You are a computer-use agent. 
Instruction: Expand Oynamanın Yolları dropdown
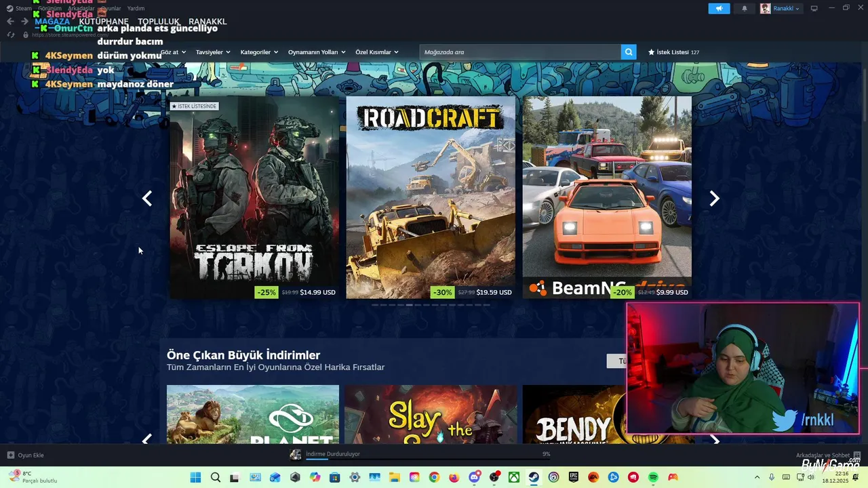coord(317,52)
